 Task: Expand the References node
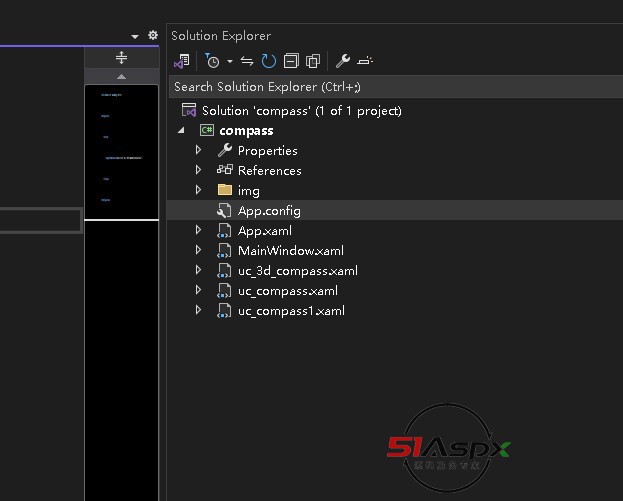[198, 170]
